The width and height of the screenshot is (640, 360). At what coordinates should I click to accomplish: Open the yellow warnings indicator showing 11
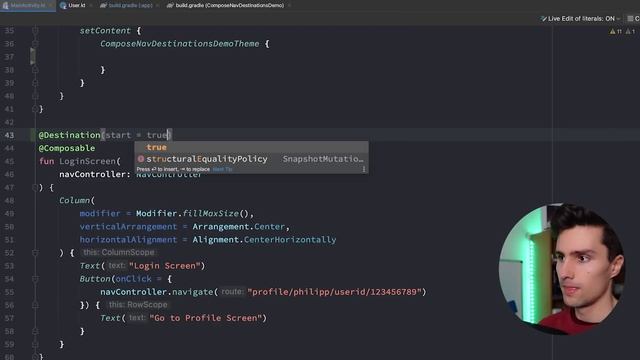[616, 31]
